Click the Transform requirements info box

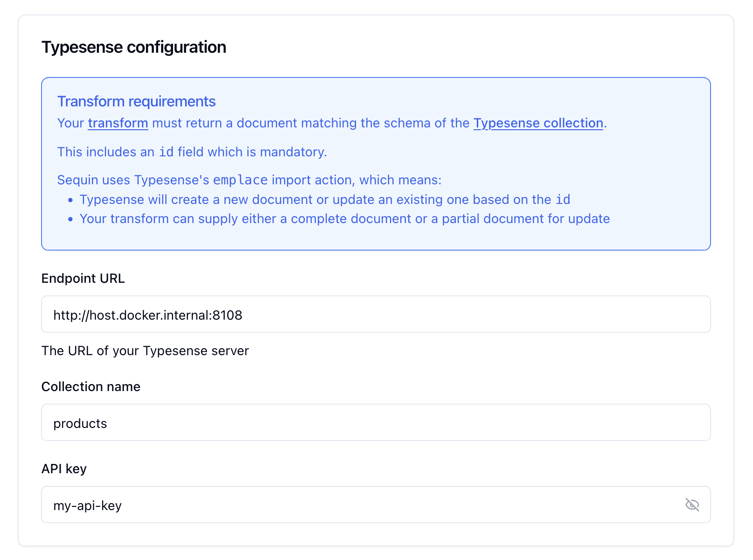coord(376,163)
